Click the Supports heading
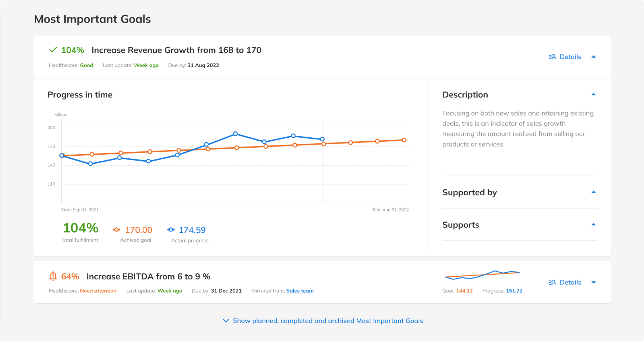Image resolution: width=644 pixels, height=341 pixels. coord(461,225)
